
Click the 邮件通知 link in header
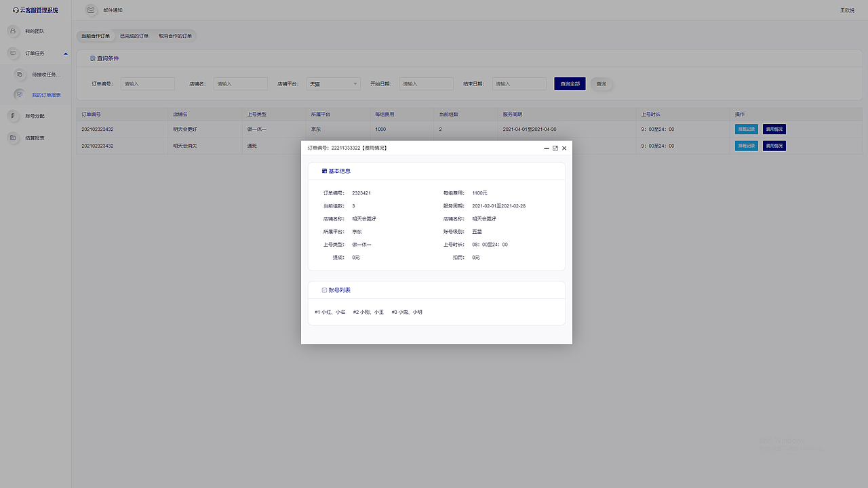click(113, 11)
